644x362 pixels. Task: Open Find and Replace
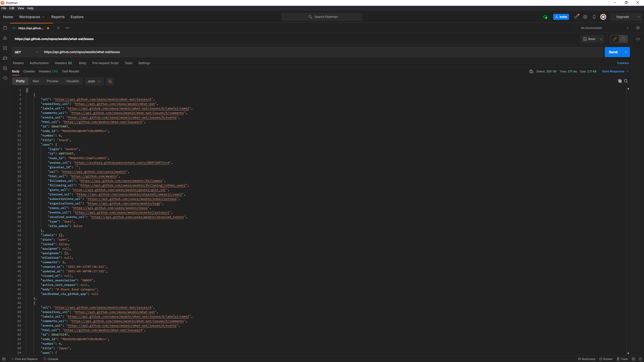point(24,359)
